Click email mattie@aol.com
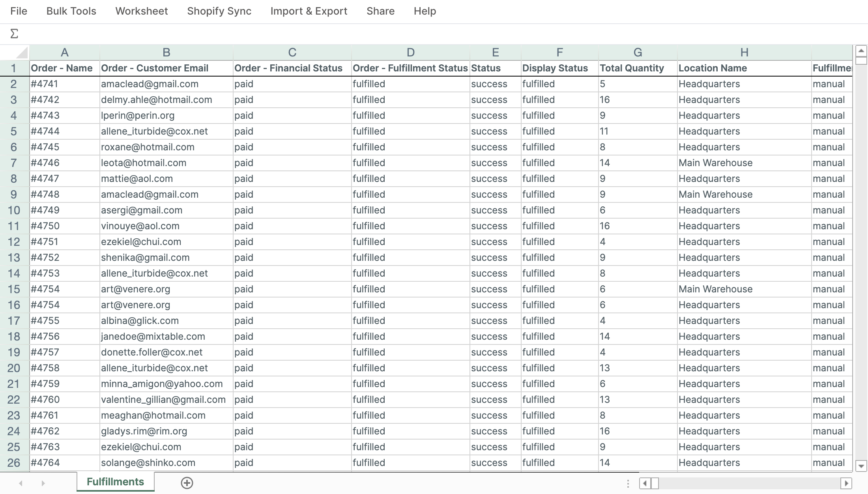This screenshot has height=494, width=868. (166, 179)
